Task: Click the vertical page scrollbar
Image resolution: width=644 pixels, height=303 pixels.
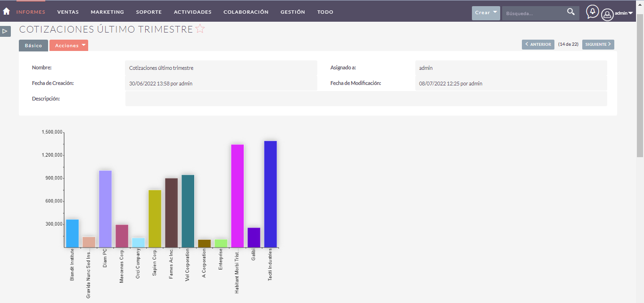Action: 640,85
